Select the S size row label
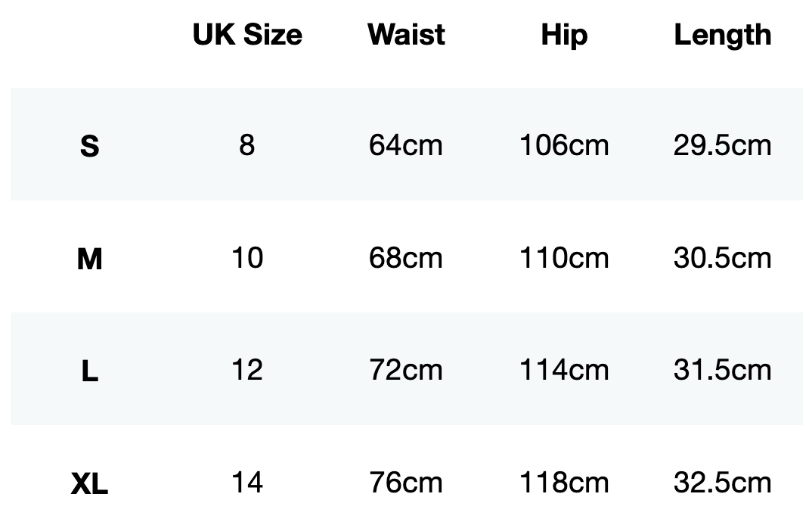Viewport: 812px width, 528px height. 89,145
